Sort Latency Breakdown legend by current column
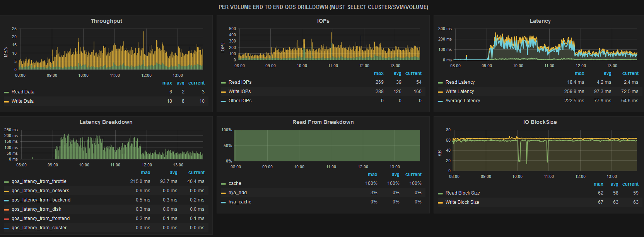 tap(196, 173)
